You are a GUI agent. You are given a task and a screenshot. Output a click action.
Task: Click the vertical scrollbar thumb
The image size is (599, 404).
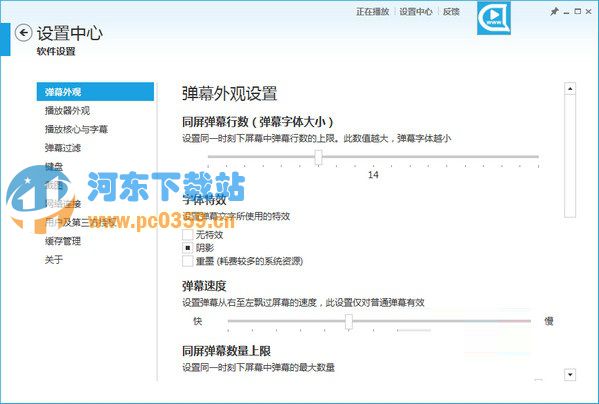[570, 156]
